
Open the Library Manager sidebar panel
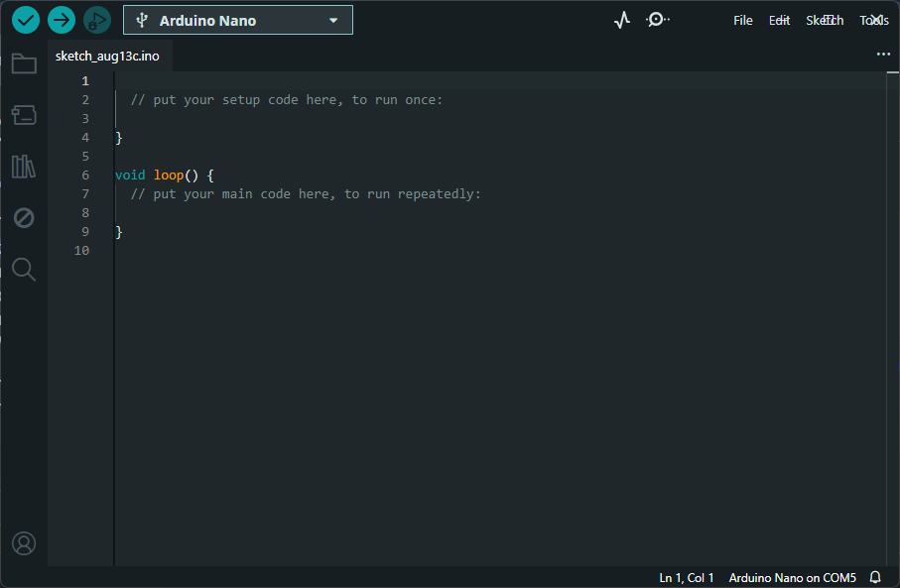(x=24, y=167)
